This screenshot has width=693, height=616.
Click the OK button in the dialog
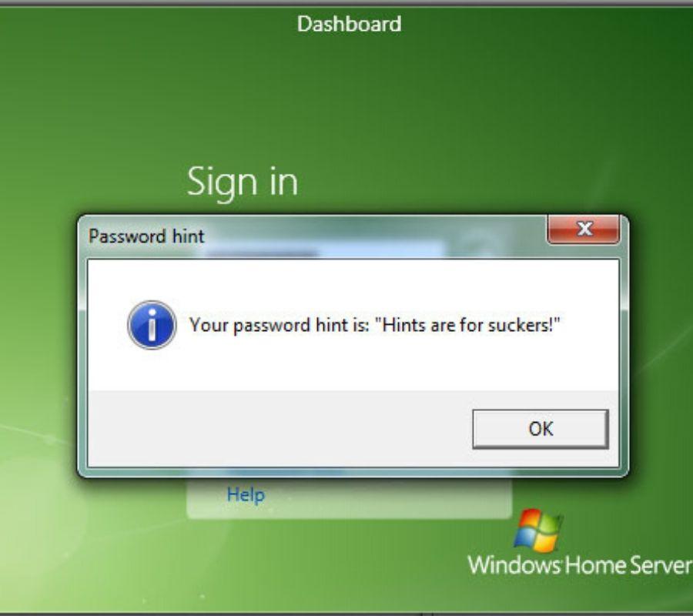(540, 429)
